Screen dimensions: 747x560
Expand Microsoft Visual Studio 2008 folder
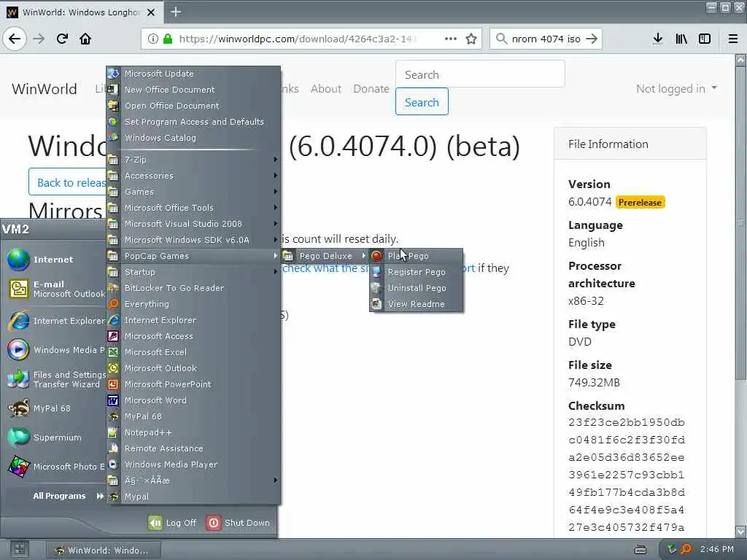coord(193,224)
